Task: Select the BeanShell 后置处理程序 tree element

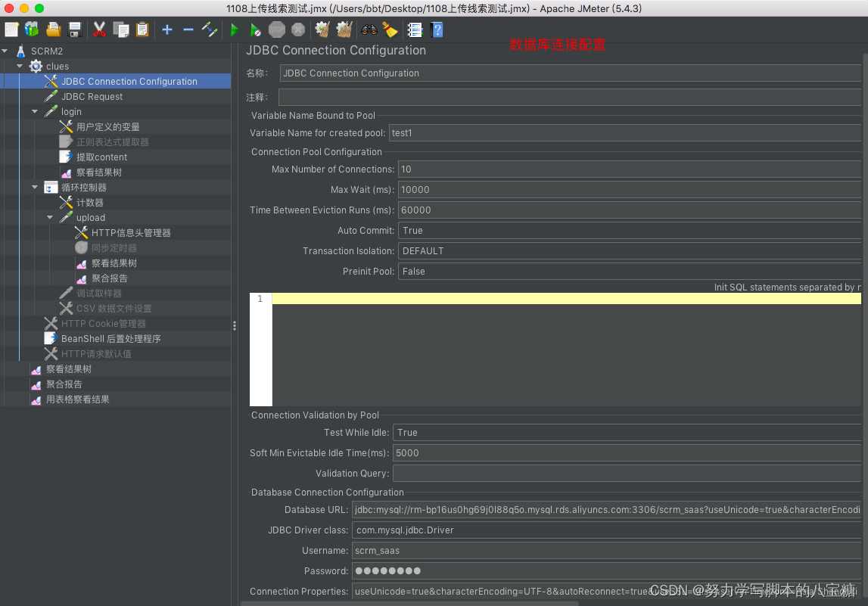Action: 110,339
